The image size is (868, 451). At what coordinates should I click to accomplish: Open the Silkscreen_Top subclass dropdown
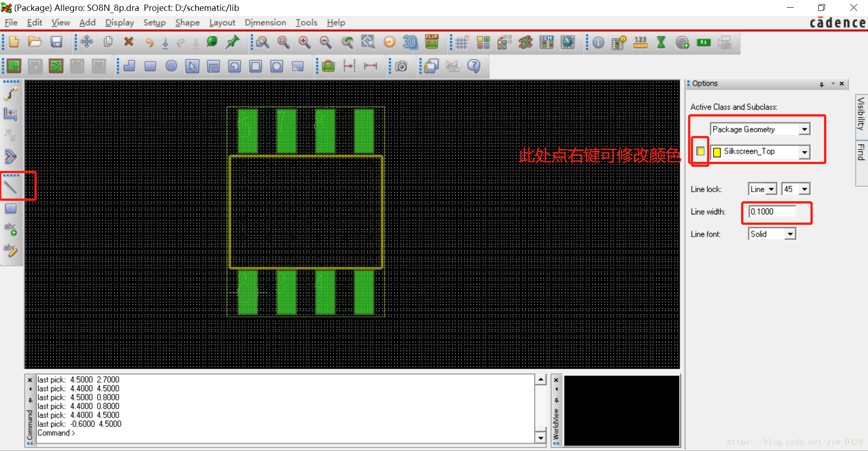[805, 152]
